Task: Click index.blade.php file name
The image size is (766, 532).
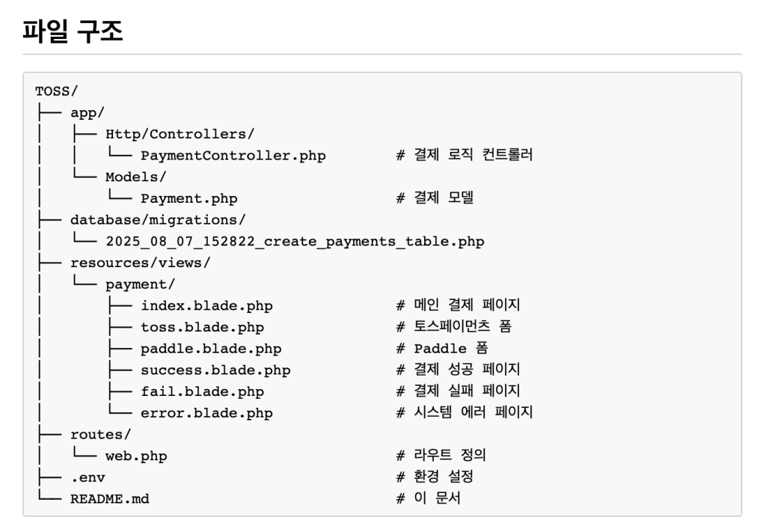Action: point(206,306)
